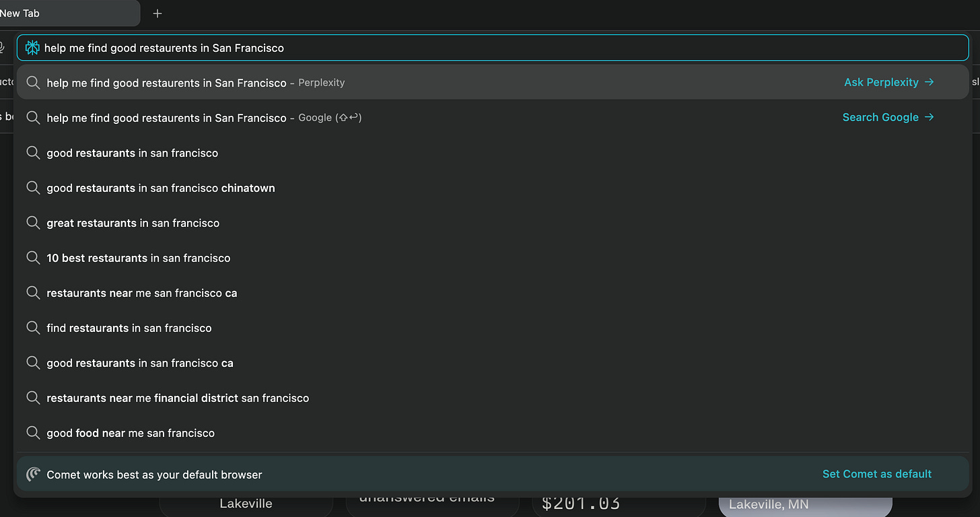This screenshot has height=517, width=980.
Task: Pick find restaurants in san francisco suggestion
Action: [x=493, y=328]
